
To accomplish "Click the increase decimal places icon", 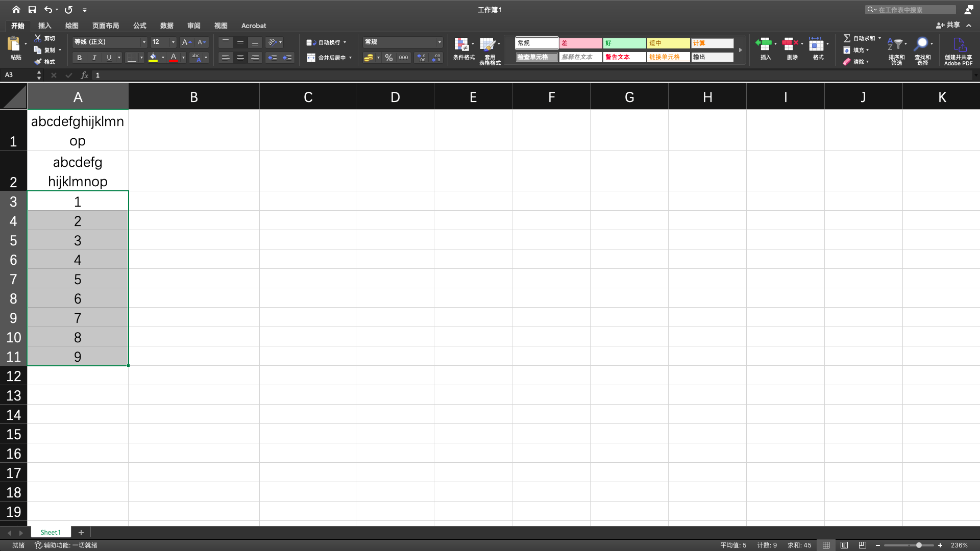I will tap(421, 58).
